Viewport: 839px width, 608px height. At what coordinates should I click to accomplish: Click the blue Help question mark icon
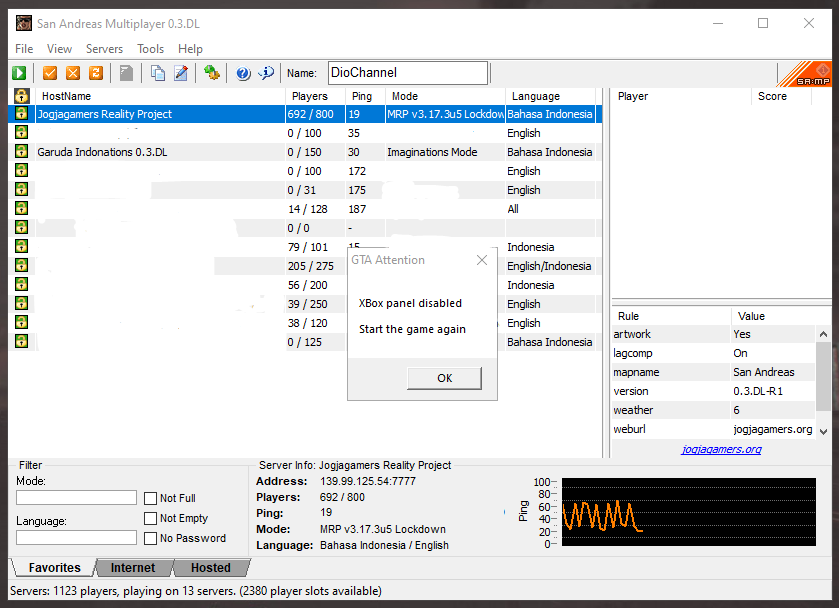point(243,73)
